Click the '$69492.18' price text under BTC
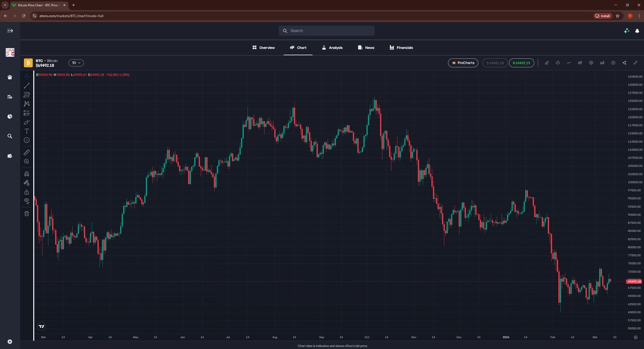644x349 pixels. pyautogui.click(x=45, y=65)
